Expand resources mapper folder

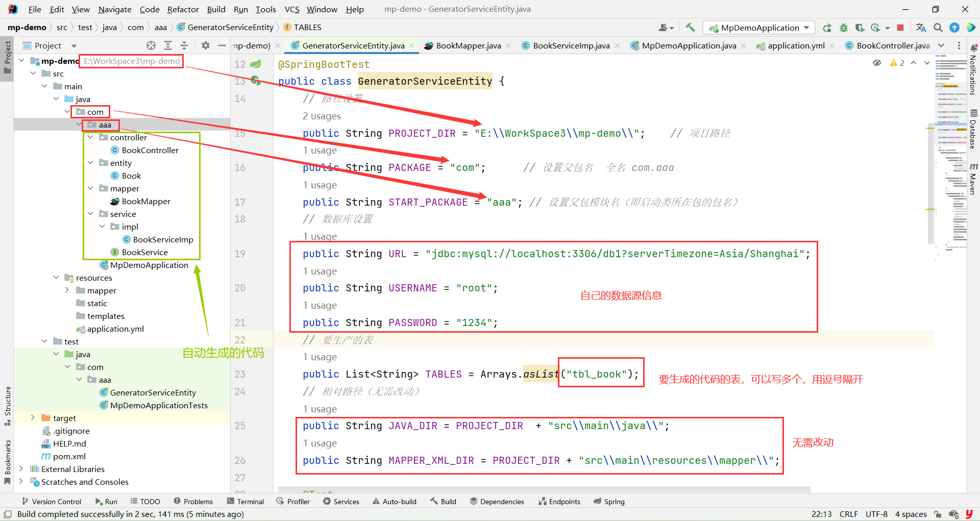(67, 290)
